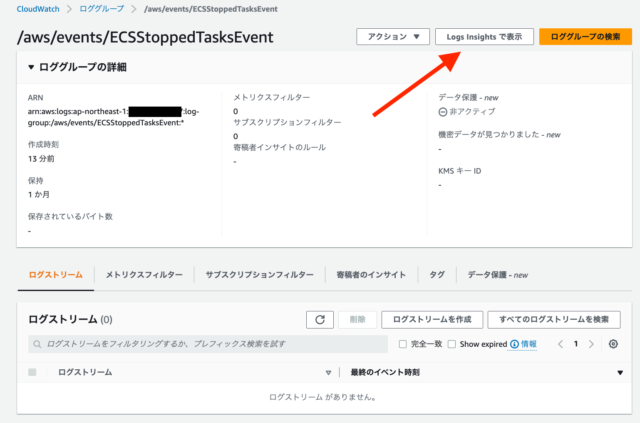Viewport: 640px width, 423px height.
Task: Click the ログストリーム column header text
Action: (85, 372)
